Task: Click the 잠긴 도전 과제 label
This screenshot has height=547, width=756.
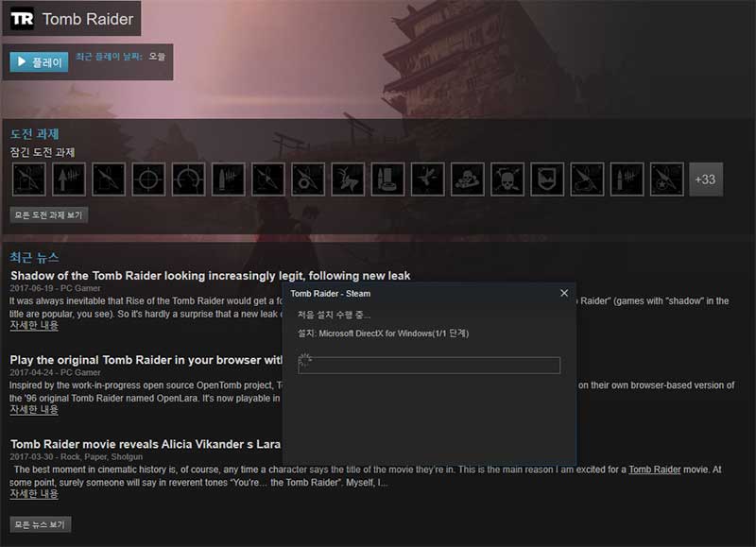Action: pyautogui.click(x=43, y=153)
